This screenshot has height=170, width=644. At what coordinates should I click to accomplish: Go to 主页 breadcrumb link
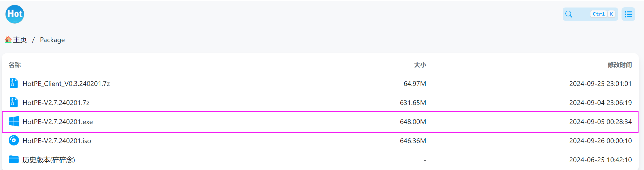pyautogui.click(x=20, y=40)
